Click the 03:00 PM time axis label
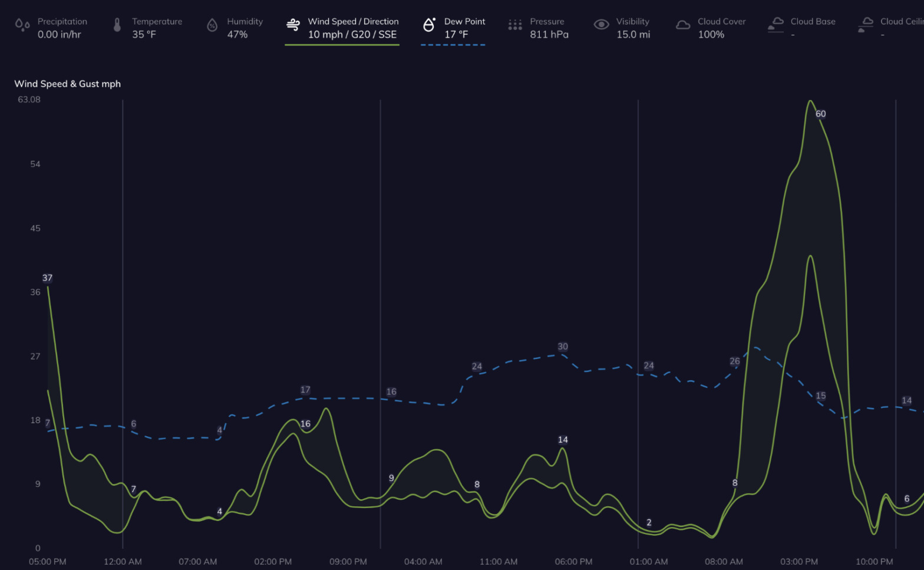This screenshot has height=570, width=924. pyautogui.click(x=798, y=562)
